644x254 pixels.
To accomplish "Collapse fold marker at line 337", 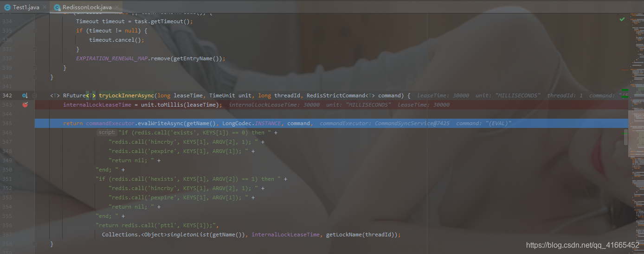I will (x=35, y=49).
